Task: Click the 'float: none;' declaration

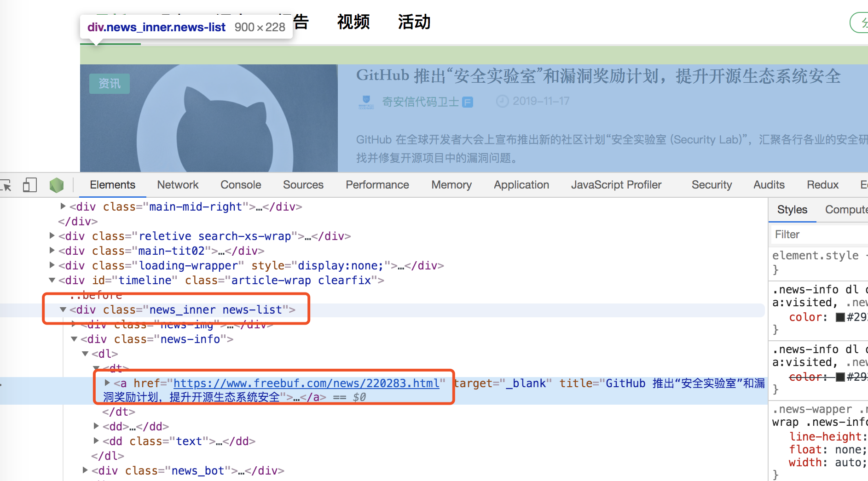Action: pos(828,449)
